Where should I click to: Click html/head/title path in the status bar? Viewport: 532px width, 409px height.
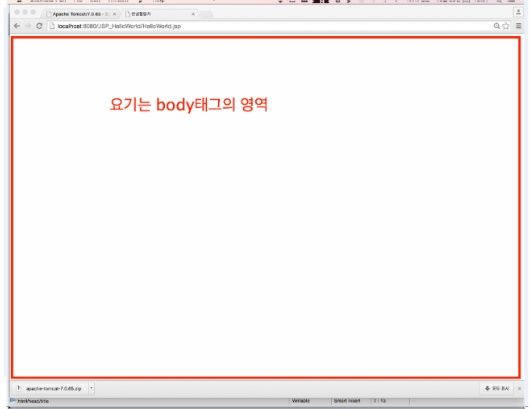[x=33, y=401]
